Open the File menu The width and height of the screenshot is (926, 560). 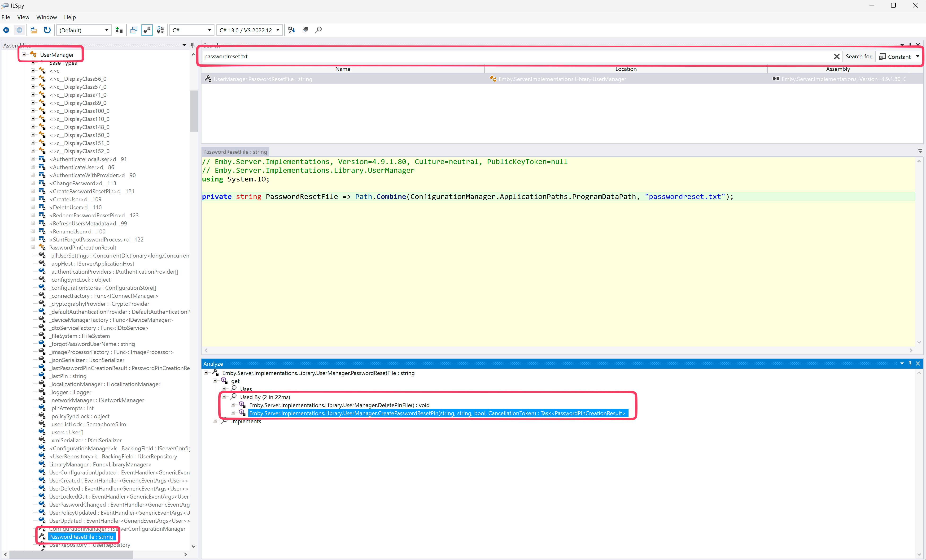(x=6, y=17)
